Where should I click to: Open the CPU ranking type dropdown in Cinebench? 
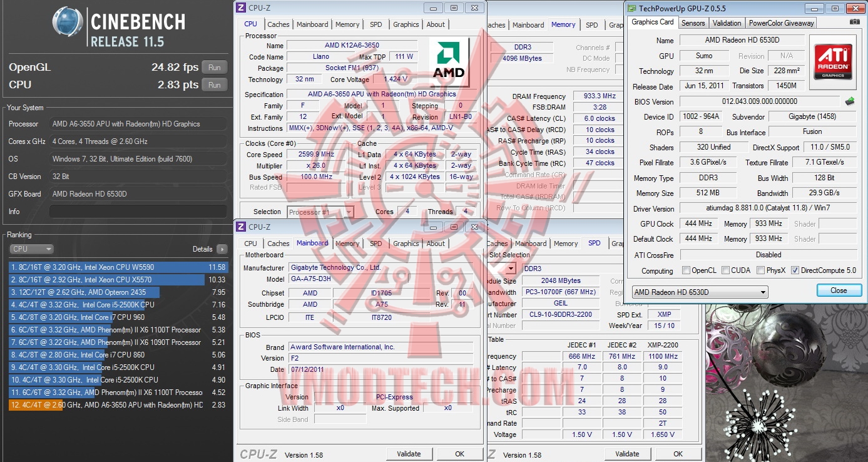tap(31, 249)
